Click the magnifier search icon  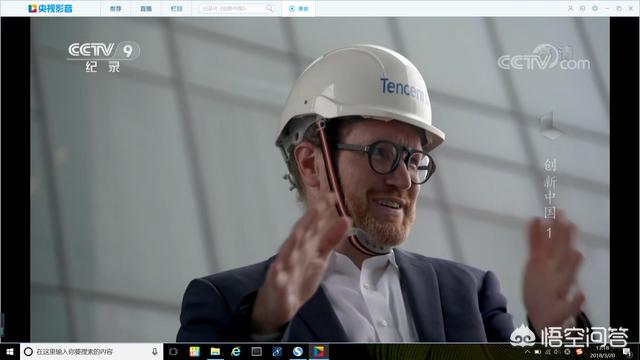(269, 8)
